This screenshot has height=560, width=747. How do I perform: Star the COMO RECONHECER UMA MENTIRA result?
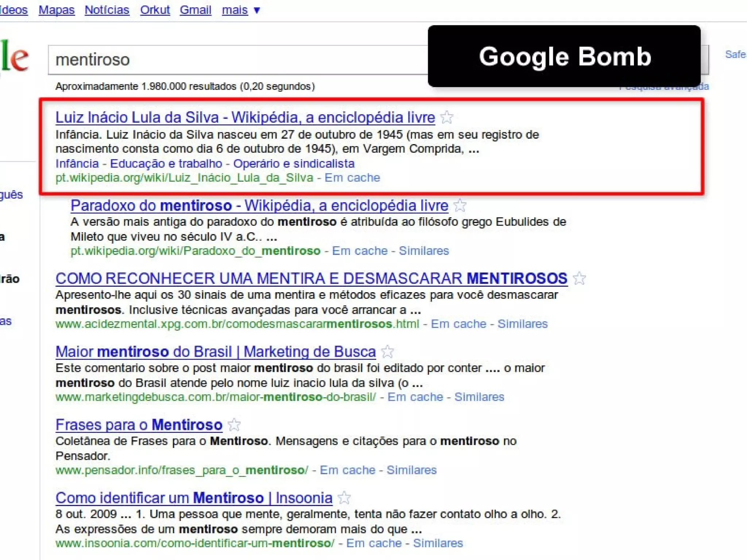[x=579, y=279]
